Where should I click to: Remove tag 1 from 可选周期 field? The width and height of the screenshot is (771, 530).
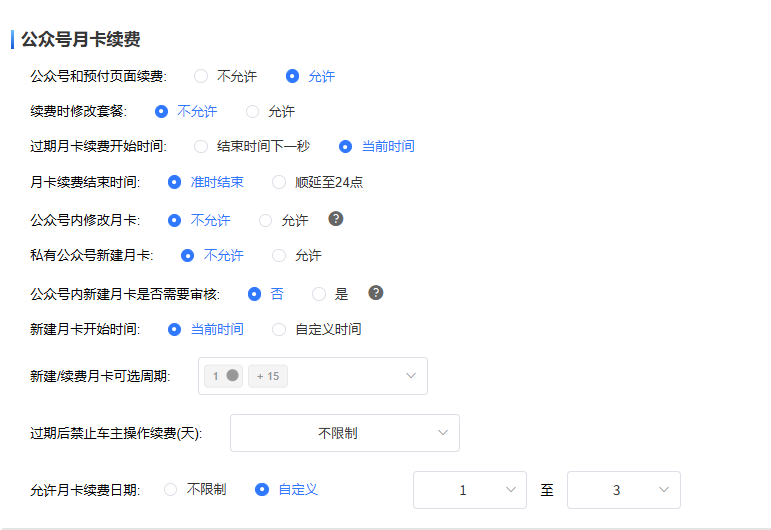pyautogui.click(x=233, y=376)
